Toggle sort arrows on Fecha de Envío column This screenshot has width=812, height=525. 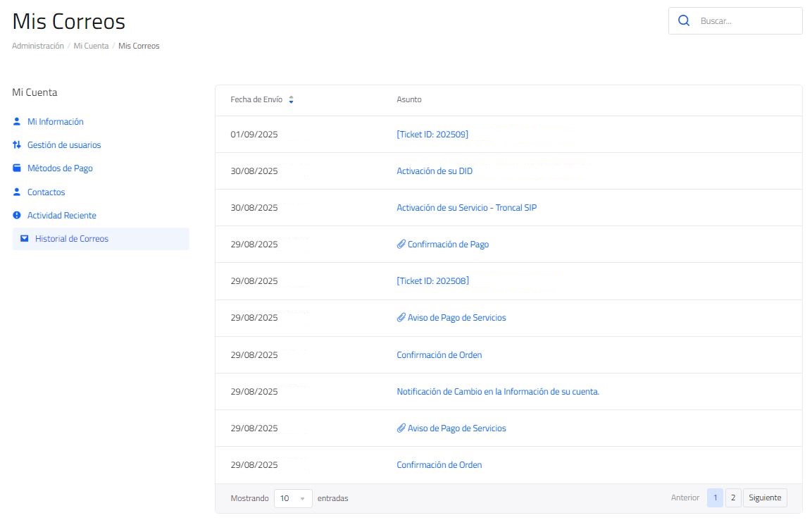point(291,99)
